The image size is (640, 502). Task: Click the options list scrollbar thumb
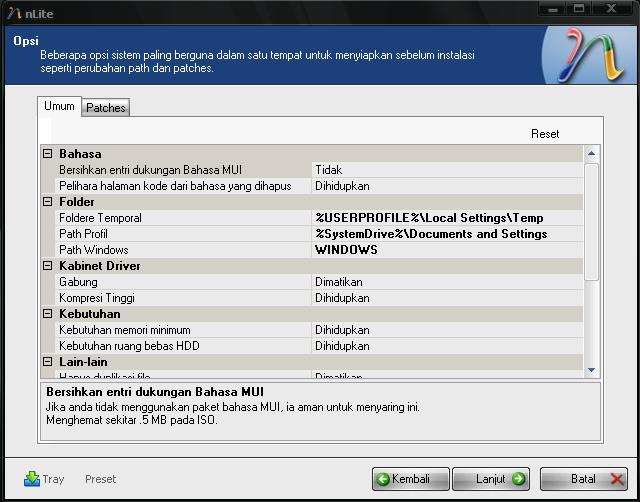[x=591, y=222]
